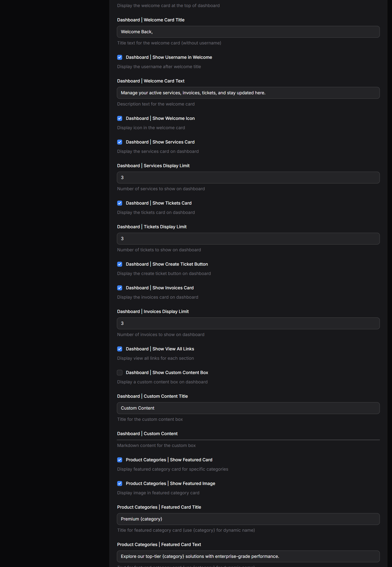Image resolution: width=392 pixels, height=567 pixels.
Task: Toggle Show Invoices Card checkbox
Action: tap(120, 288)
